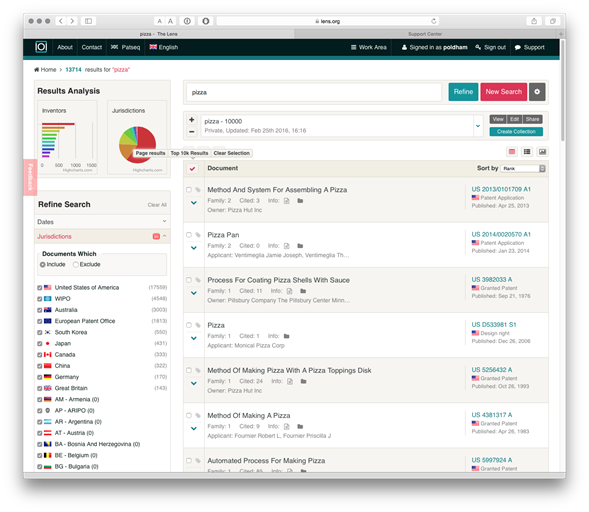Open folder icon for Pizza Pan result

click(x=300, y=246)
